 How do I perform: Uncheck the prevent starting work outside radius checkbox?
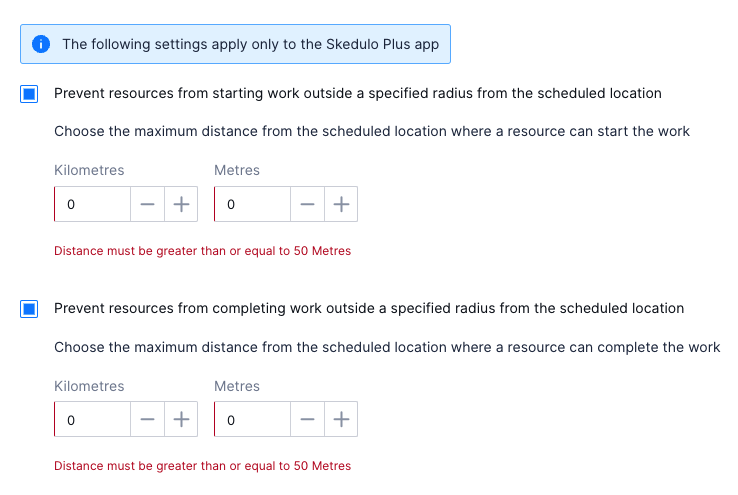pos(29,94)
